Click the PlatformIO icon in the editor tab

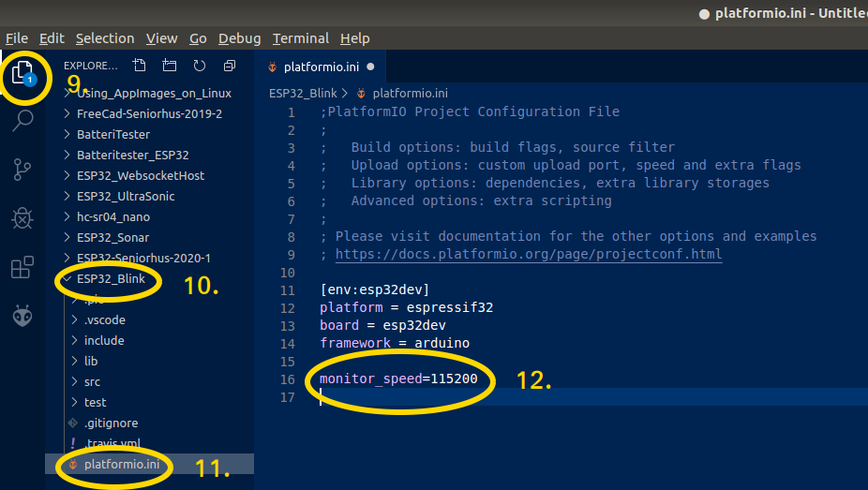tap(273, 67)
